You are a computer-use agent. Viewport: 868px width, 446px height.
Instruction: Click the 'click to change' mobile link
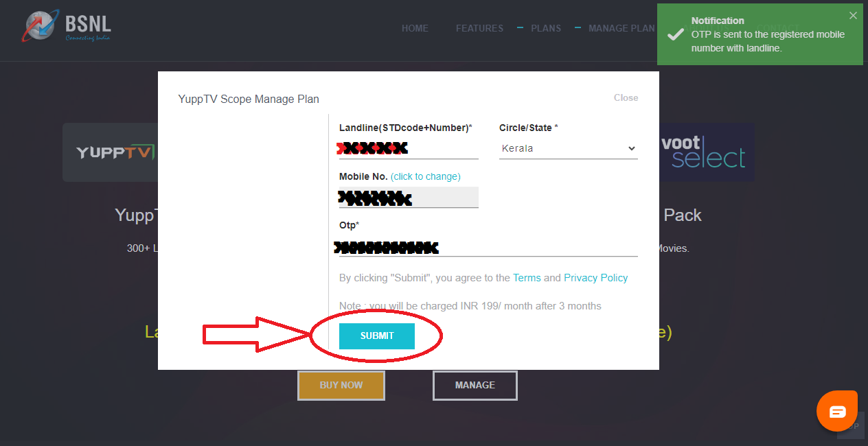click(426, 176)
